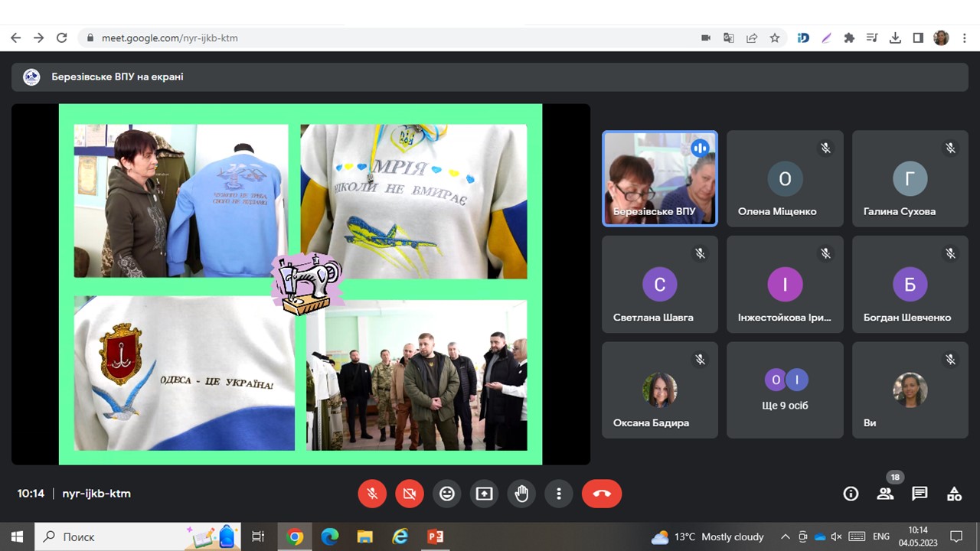Leave the call with red button
This screenshot has width=980, height=551.
click(602, 494)
